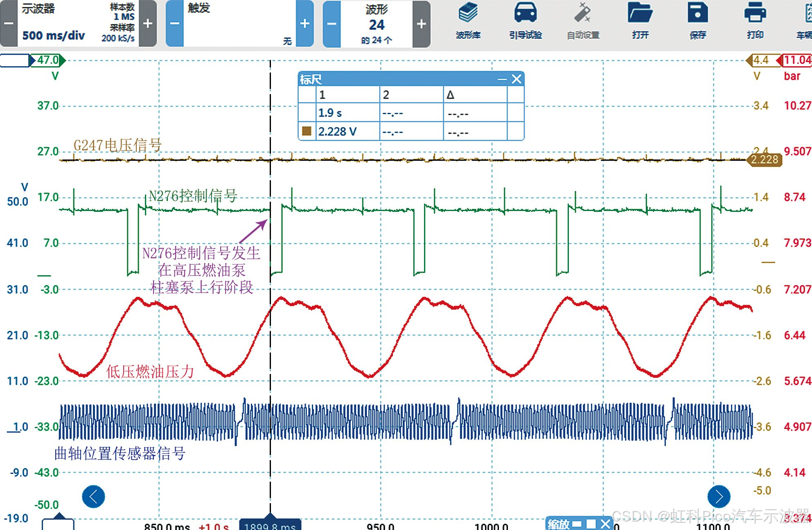
Task: Decrease the timebase from 500 ms/div with minus
Action: (x=9, y=23)
